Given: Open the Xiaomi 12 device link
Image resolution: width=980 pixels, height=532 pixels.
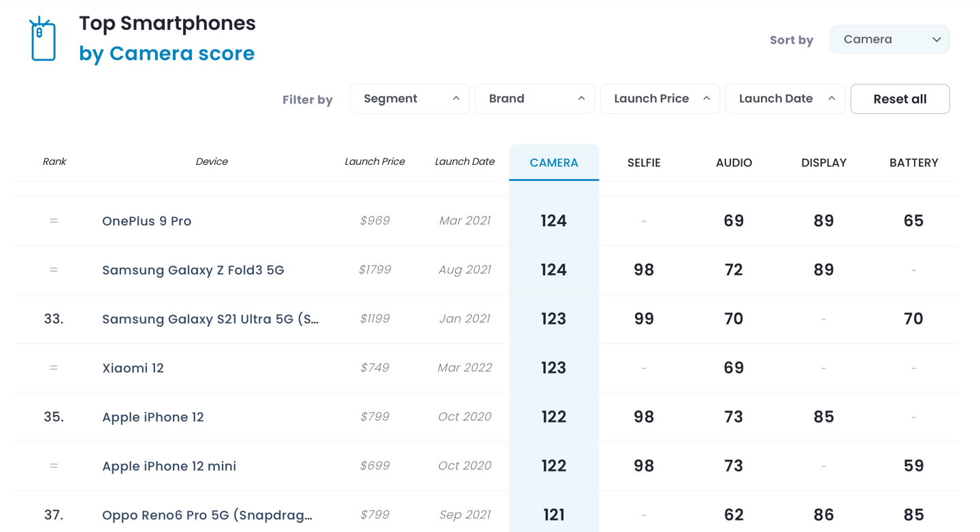Looking at the screenshot, I should coord(133,369).
